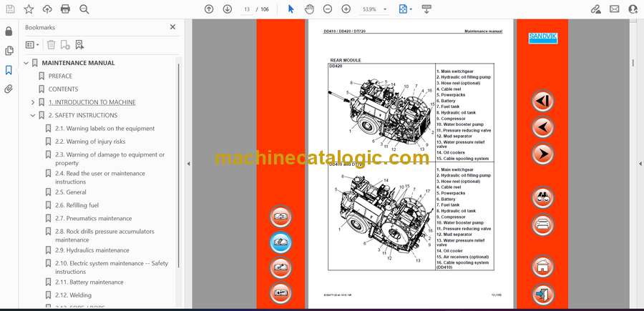The image size is (644, 311).
Task: Click the highlighted blue round manual button
Action: (x=280, y=242)
